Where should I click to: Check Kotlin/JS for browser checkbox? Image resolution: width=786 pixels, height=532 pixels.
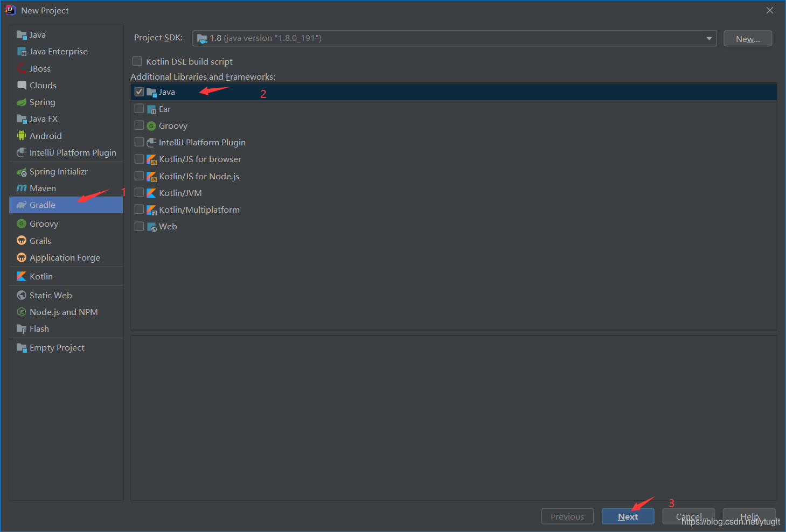pyautogui.click(x=139, y=159)
